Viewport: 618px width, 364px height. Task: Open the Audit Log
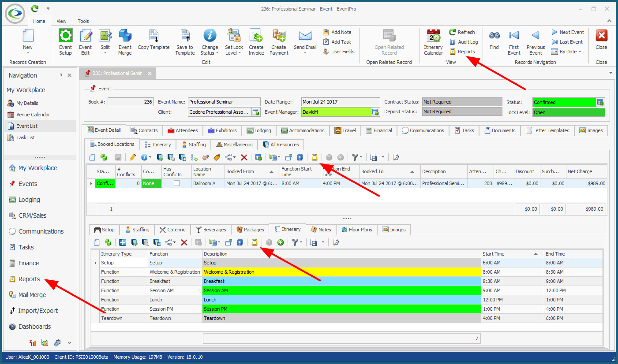coord(464,42)
